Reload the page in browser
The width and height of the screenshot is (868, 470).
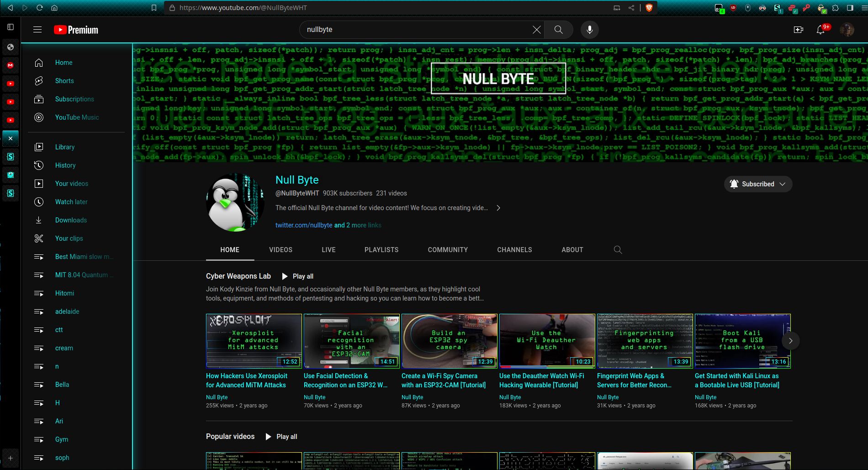click(x=39, y=8)
